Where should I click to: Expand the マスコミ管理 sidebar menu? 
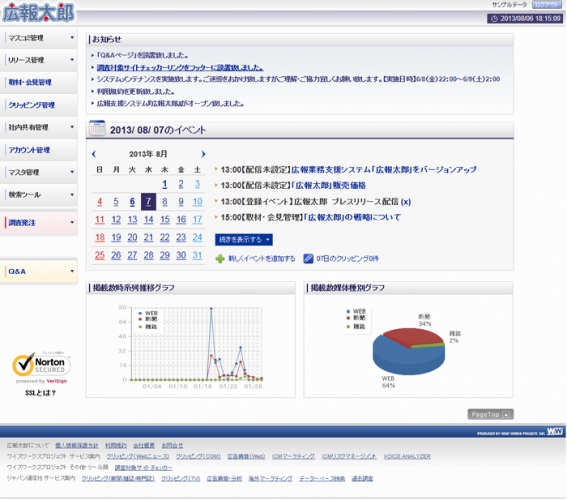click(x=39, y=38)
